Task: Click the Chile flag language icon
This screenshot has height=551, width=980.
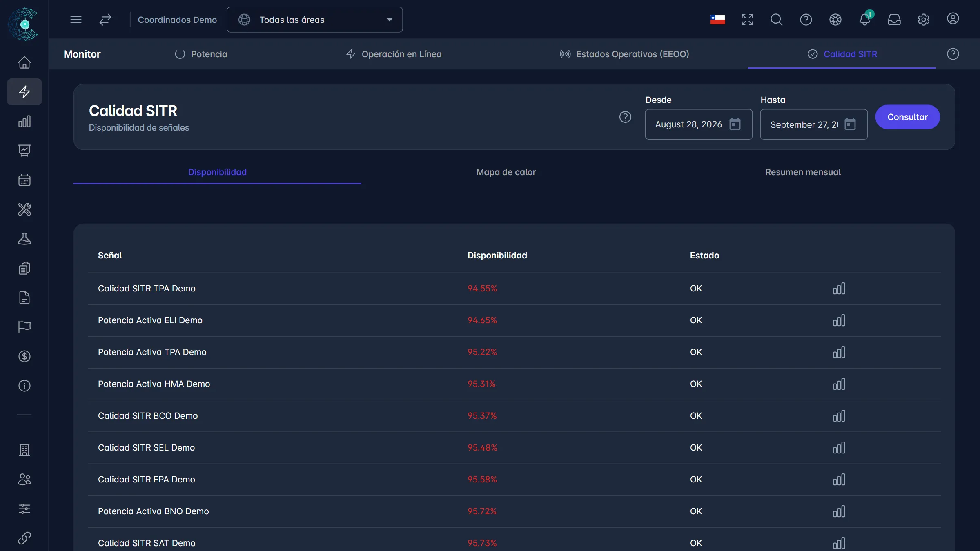Action: [x=717, y=20]
